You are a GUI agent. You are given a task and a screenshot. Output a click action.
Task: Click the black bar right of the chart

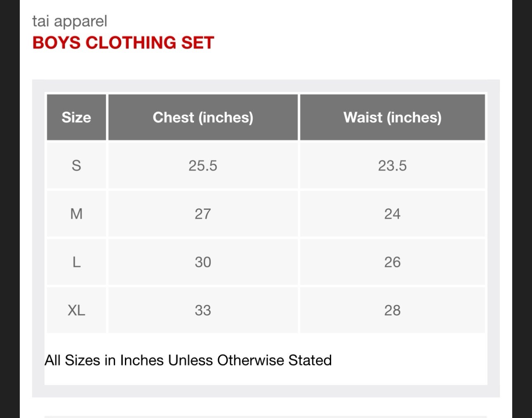click(x=522, y=209)
